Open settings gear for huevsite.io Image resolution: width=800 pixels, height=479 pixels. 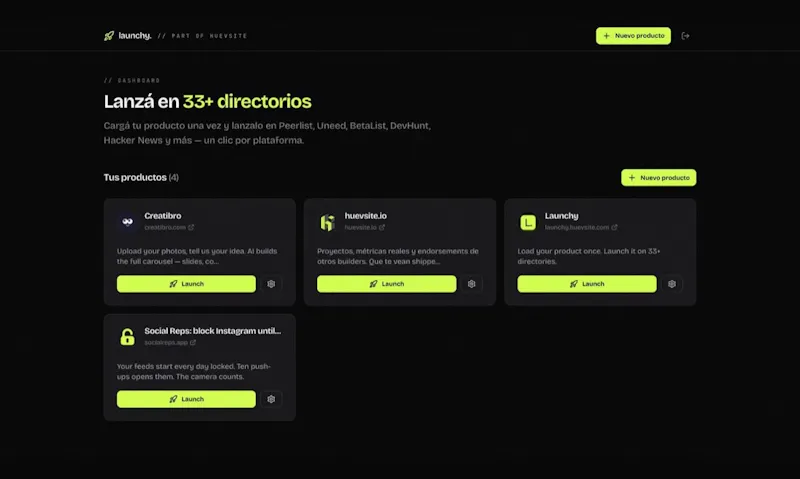(472, 284)
